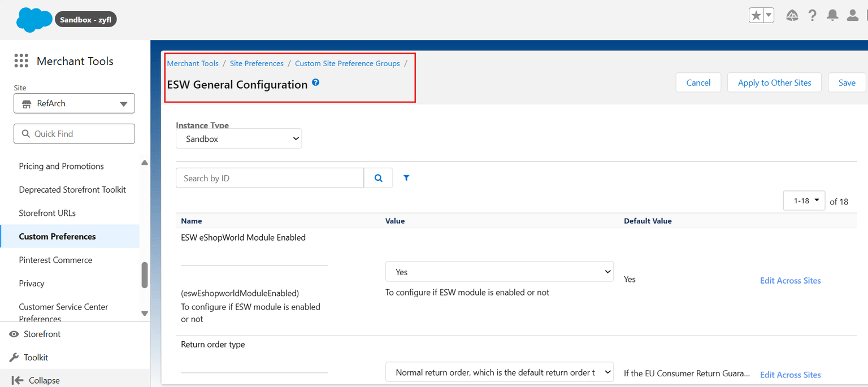Click the Default Value column header
868x387 pixels.
click(648, 221)
